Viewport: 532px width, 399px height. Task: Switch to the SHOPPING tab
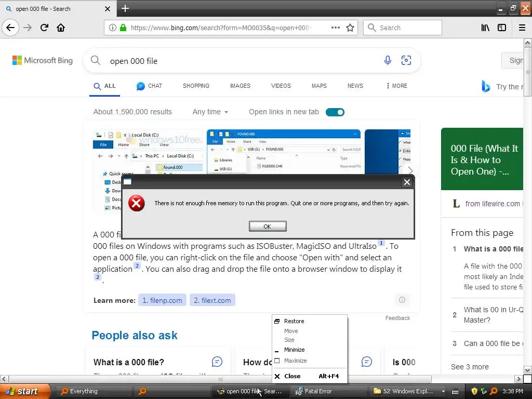[x=196, y=86]
